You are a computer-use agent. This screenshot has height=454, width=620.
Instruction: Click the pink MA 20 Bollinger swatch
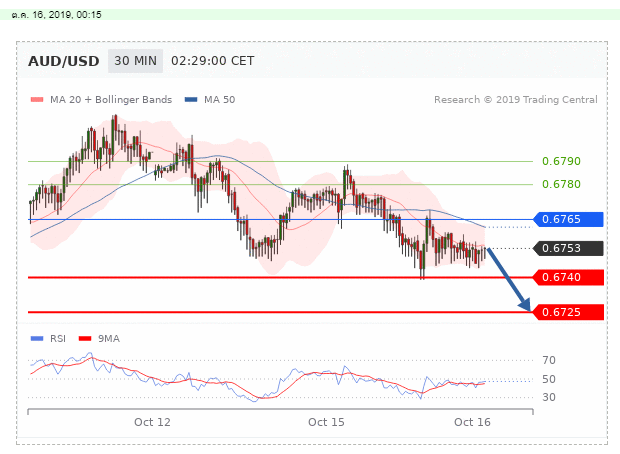[37, 100]
